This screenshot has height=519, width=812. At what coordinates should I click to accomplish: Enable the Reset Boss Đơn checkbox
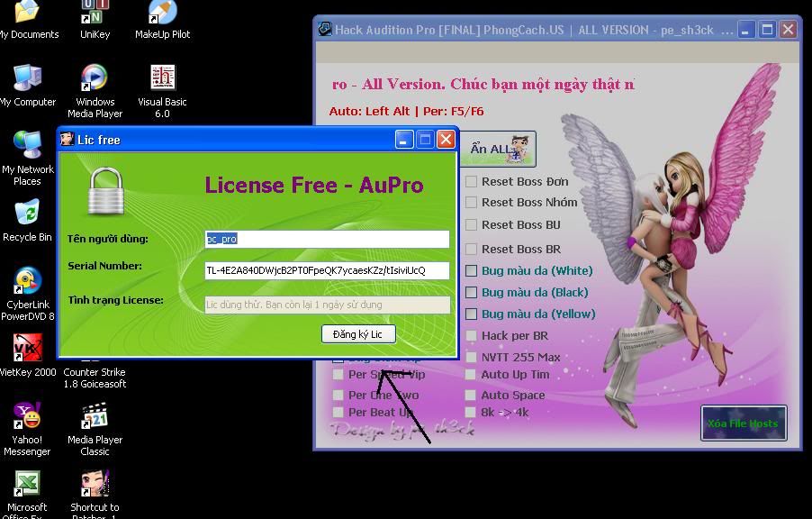pyautogui.click(x=471, y=181)
